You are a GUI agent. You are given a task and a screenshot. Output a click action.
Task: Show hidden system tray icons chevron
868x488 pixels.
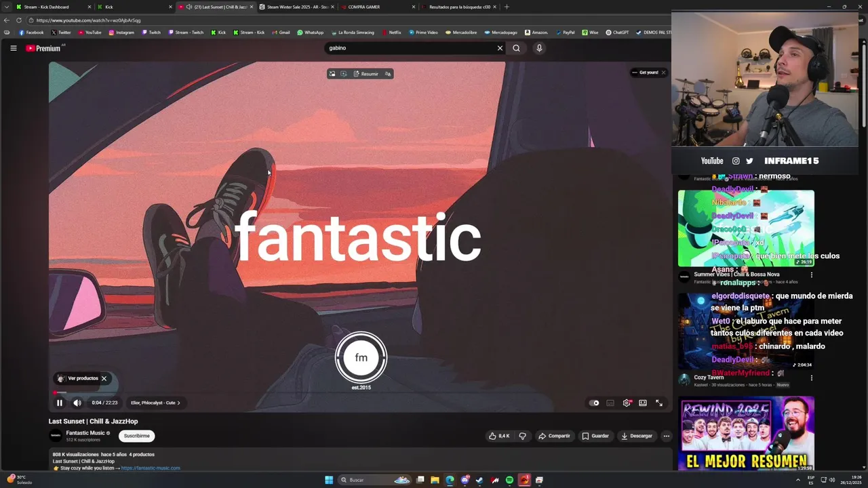[797, 480]
